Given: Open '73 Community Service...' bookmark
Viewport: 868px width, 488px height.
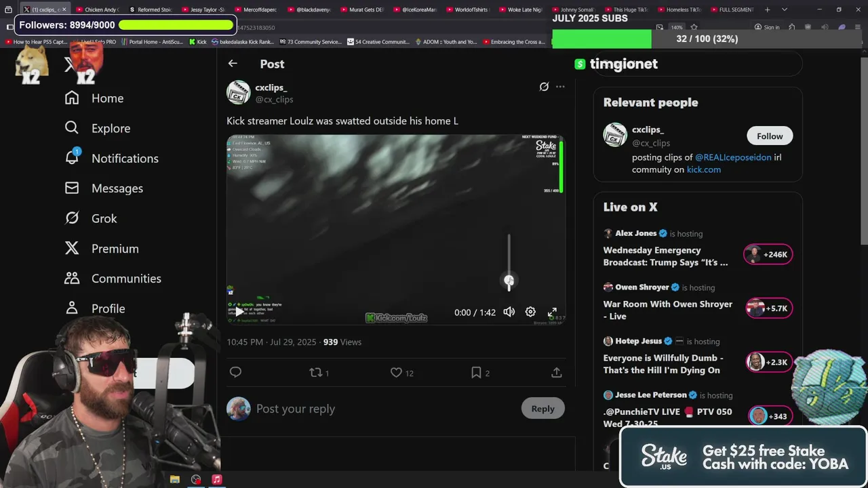Looking at the screenshot, I should pyautogui.click(x=309, y=42).
